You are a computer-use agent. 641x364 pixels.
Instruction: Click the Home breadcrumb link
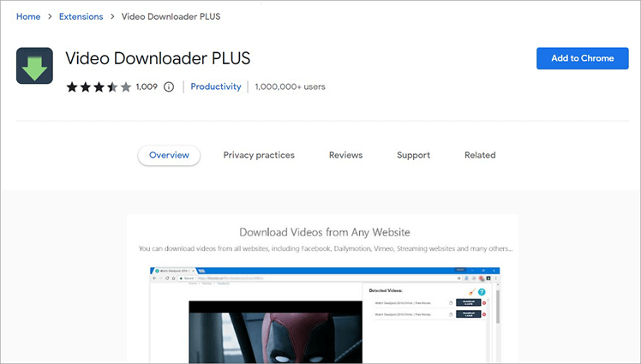pos(28,17)
